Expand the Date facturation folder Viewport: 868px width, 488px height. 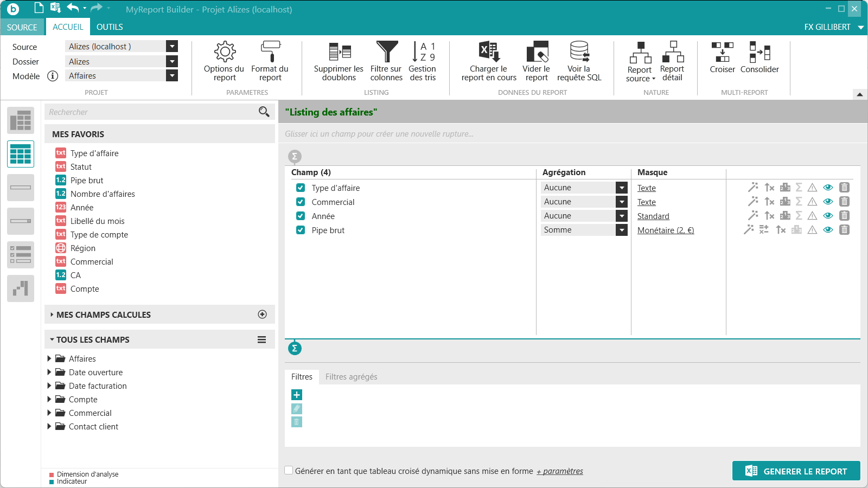click(x=49, y=386)
